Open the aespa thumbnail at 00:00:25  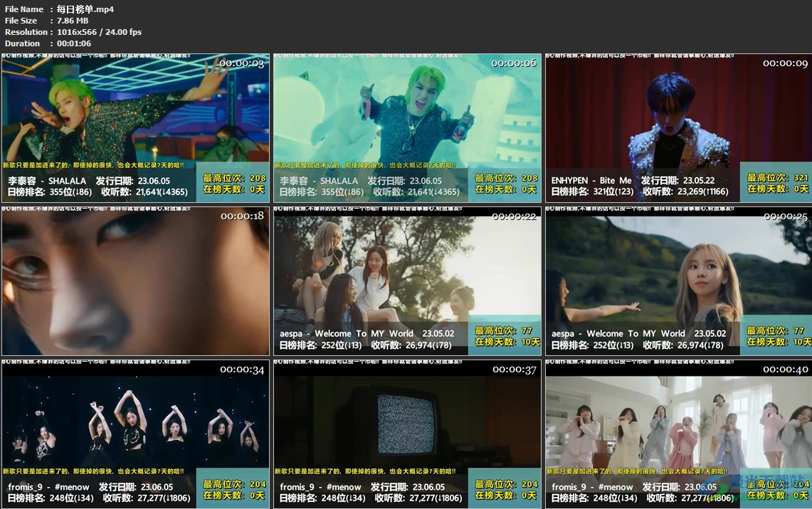tap(678, 280)
